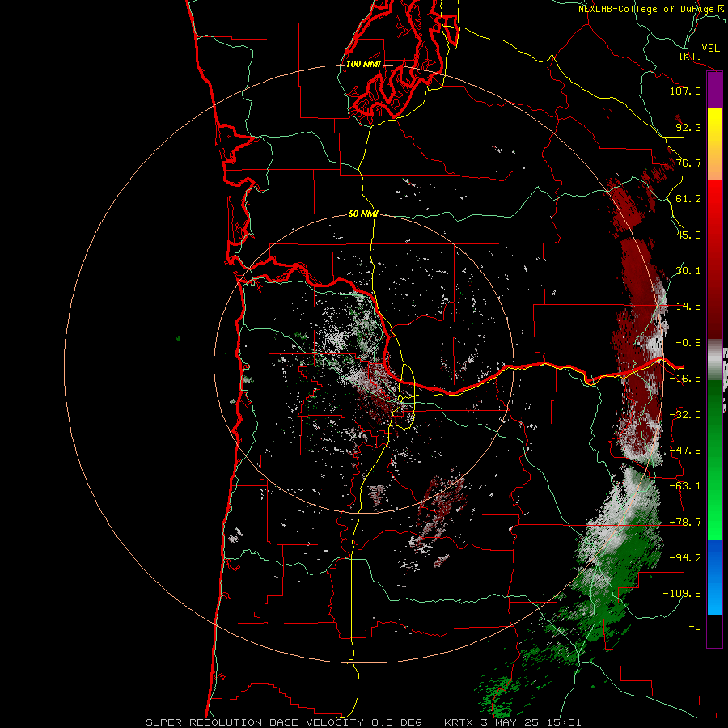Image resolution: width=728 pixels, height=728 pixels.
Task: Click the Super-Resolution Base Velocity caption text
Action: pyautogui.click(x=363, y=722)
